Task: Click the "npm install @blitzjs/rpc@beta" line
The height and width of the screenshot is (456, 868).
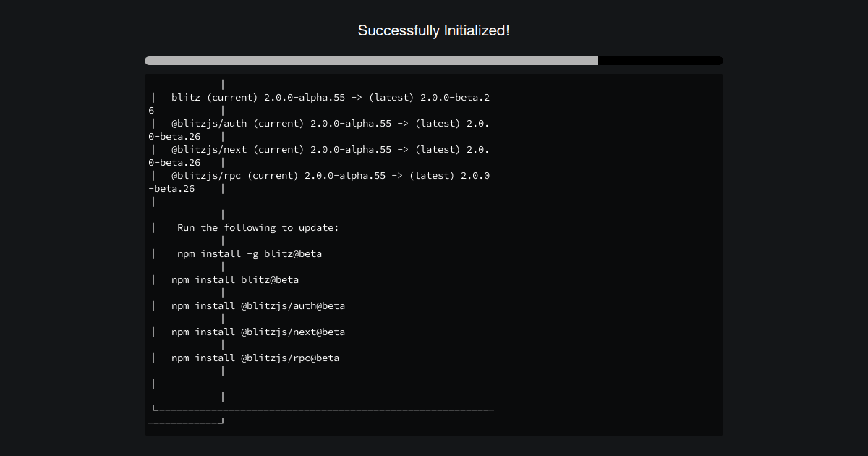Action: coord(255,358)
